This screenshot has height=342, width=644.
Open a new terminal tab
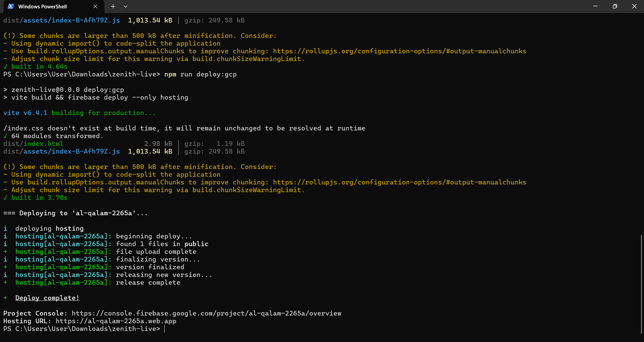click(x=113, y=6)
